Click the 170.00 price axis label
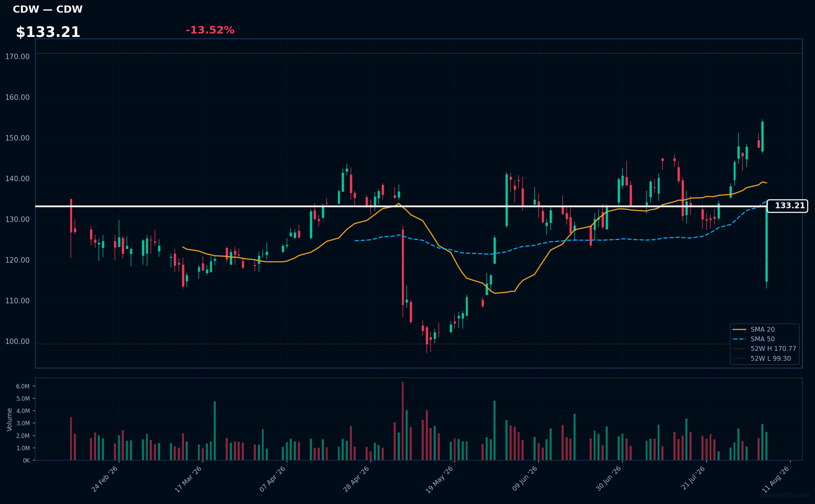 pos(17,57)
